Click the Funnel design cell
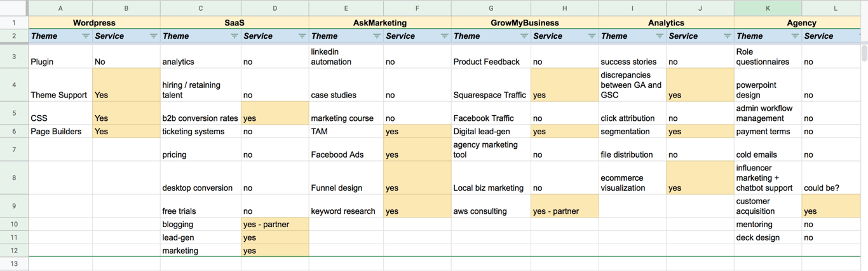868x271 pixels. click(346, 177)
